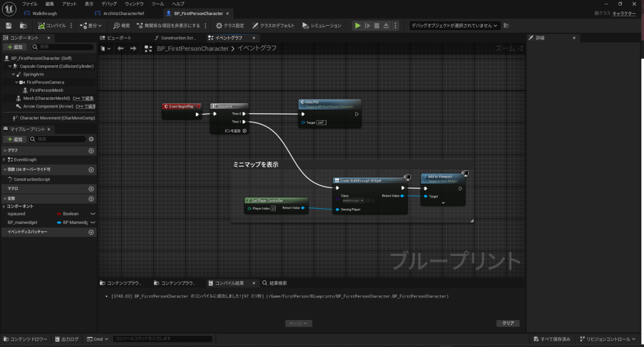Switch to the Construction Script tab
The width and height of the screenshot is (644, 347).
(x=170, y=38)
